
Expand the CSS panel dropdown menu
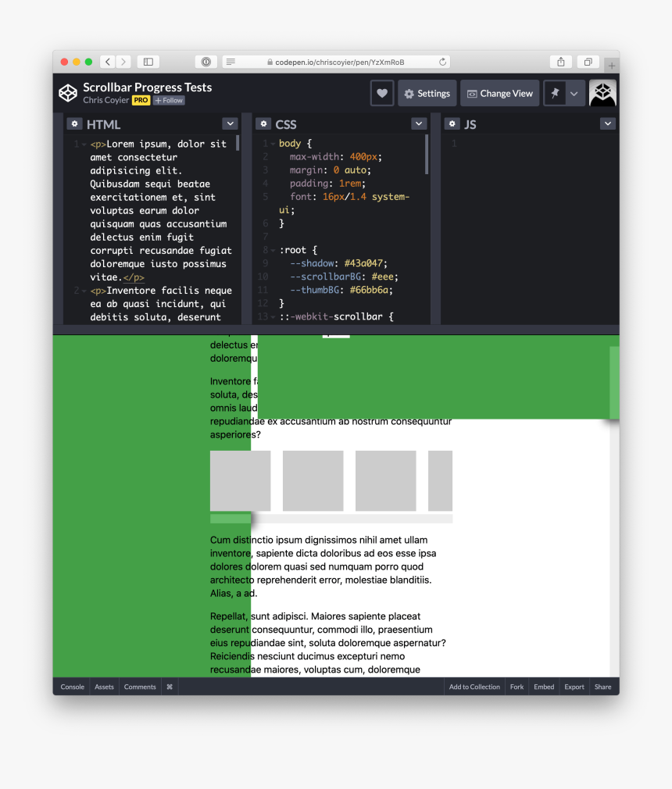pos(419,123)
